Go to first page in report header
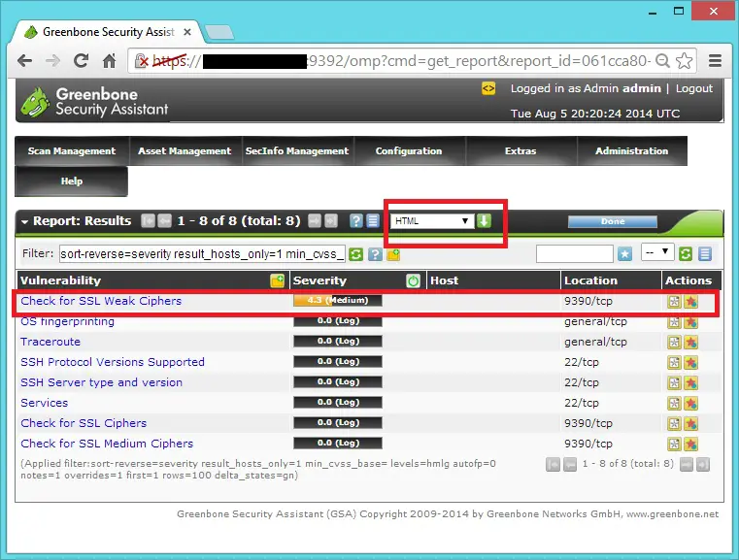Viewport: 739px width, 560px height. point(148,221)
